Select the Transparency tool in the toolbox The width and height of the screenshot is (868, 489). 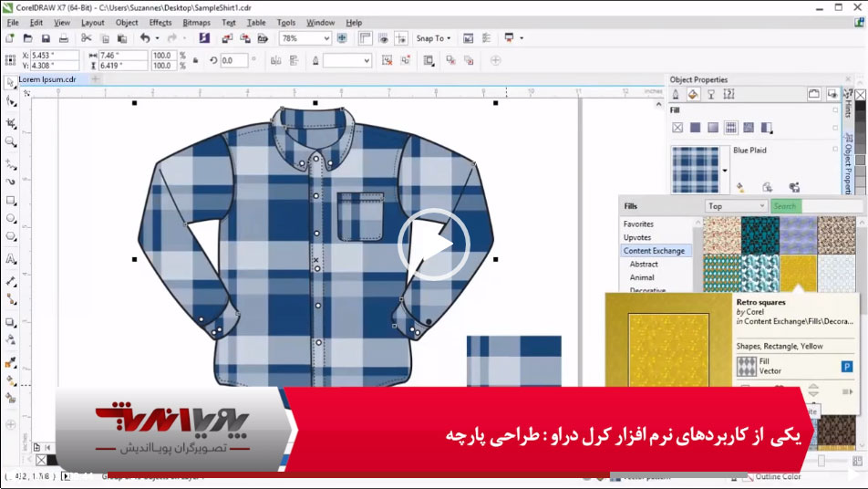pos(10,340)
